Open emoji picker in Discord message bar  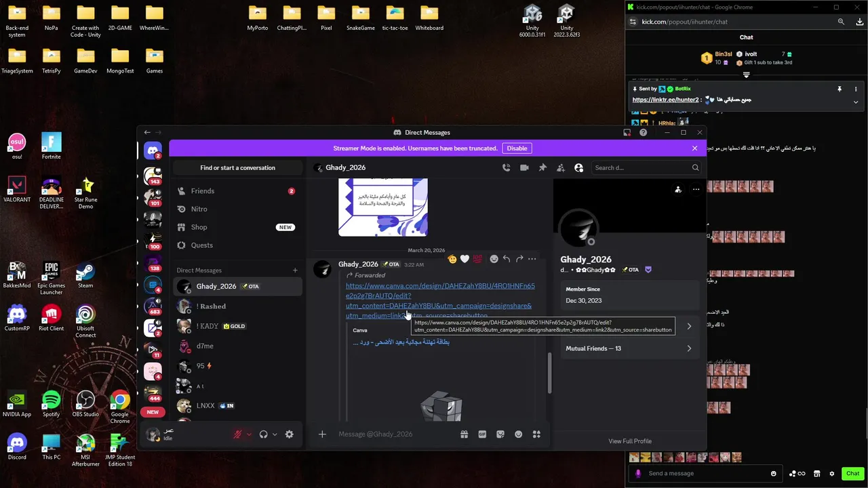[x=519, y=434]
